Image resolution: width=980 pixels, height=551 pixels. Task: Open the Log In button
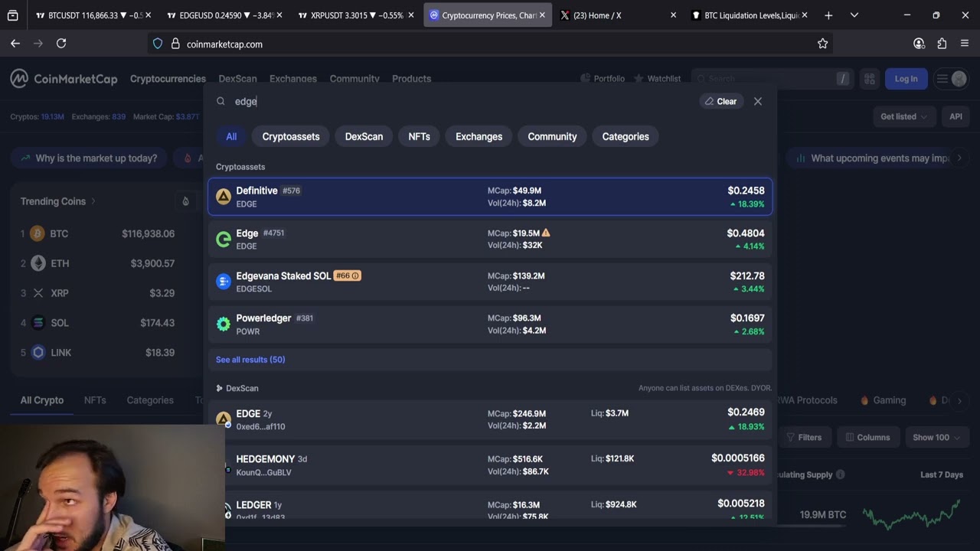(906, 78)
